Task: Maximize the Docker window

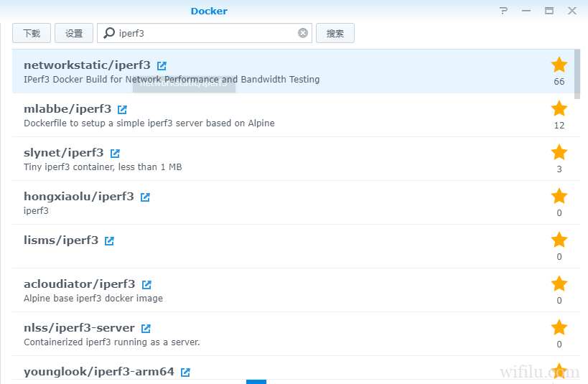Action: pyautogui.click(x=549, y=11)
